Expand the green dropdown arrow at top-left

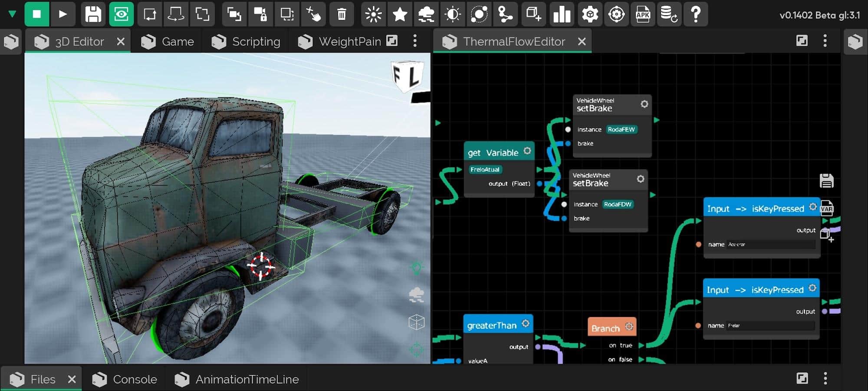pos(12,14)
